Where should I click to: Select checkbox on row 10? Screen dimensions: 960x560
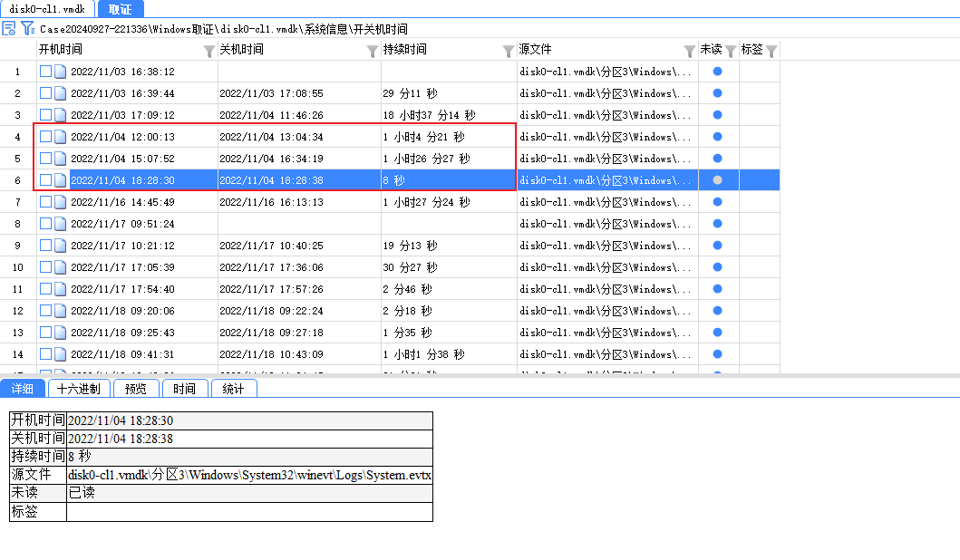45,267
